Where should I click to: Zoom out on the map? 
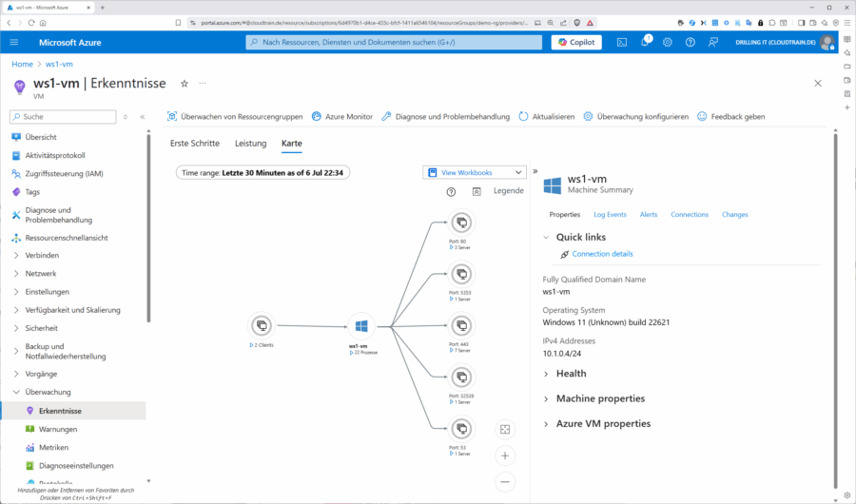click(x=505, y=481)
